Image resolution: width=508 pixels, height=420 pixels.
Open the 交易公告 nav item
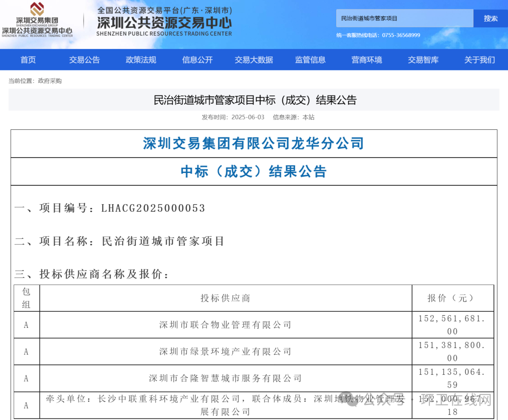click(84, 60)
